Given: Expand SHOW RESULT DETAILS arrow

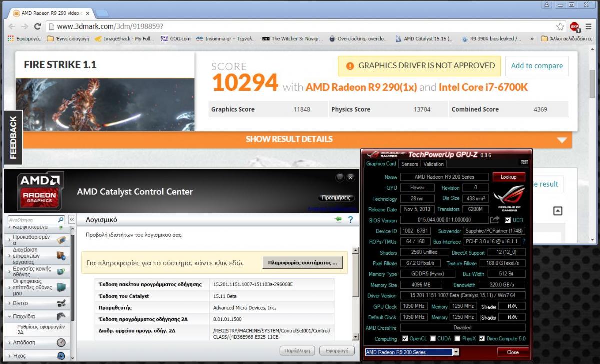Looking at the screenshot, I should 562,140.
